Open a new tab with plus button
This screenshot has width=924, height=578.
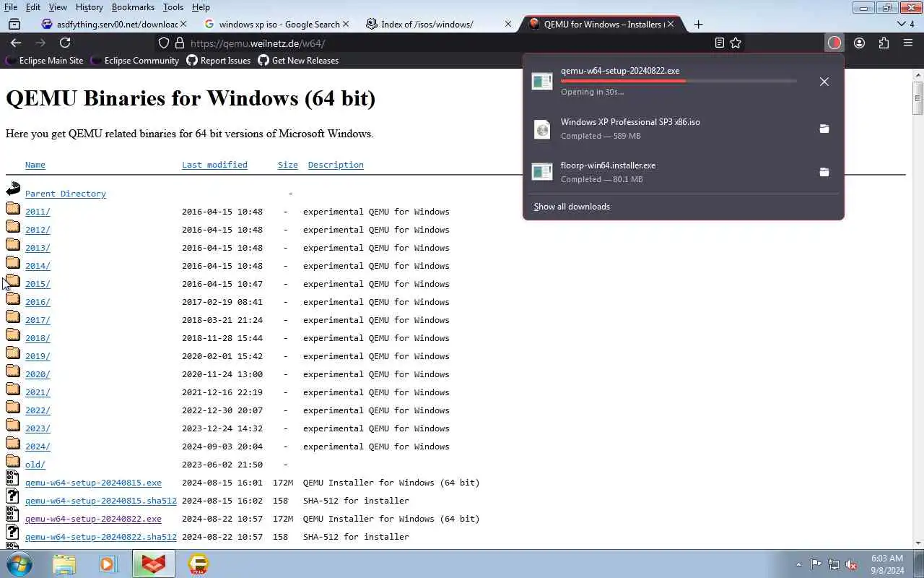(x=698, y=24)
